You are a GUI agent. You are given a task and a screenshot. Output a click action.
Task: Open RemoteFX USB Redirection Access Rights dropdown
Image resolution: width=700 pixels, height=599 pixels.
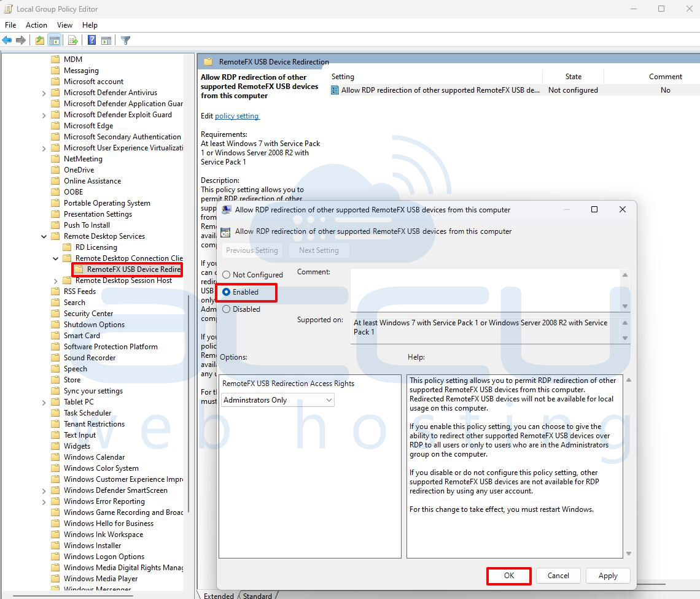(278, 400)
